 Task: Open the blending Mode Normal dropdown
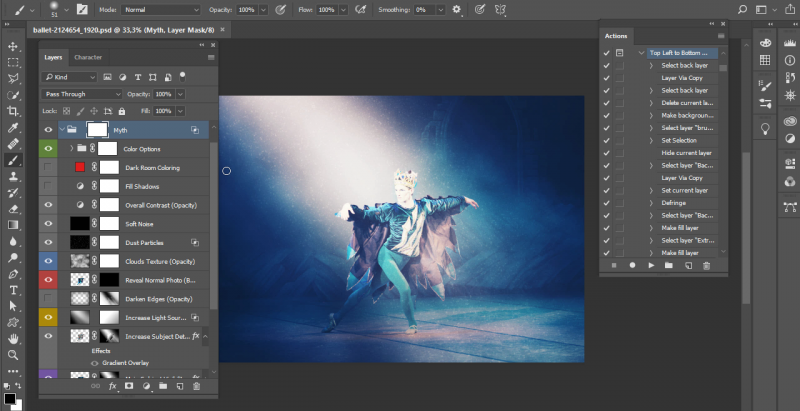[x=161, y=10]
